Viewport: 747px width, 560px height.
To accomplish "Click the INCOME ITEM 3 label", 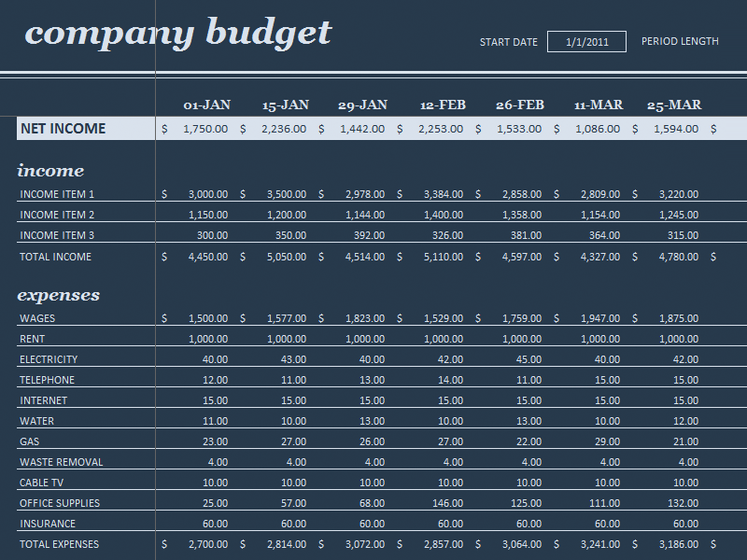I will (x=57, y=235).
